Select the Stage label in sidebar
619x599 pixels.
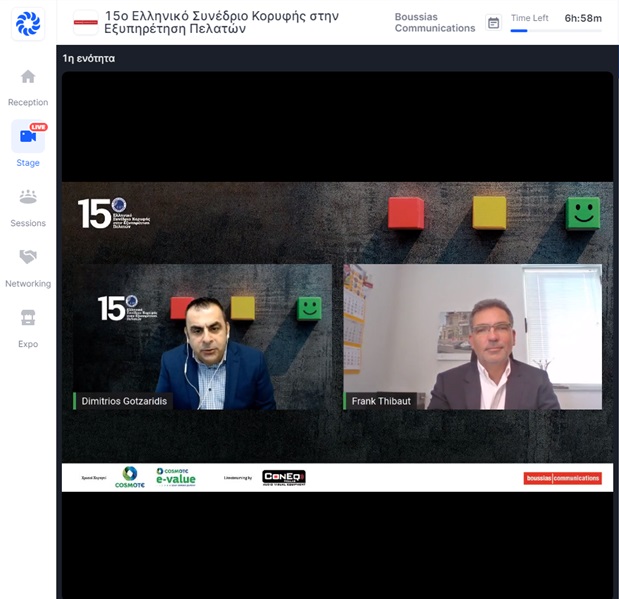coord(28,163)
